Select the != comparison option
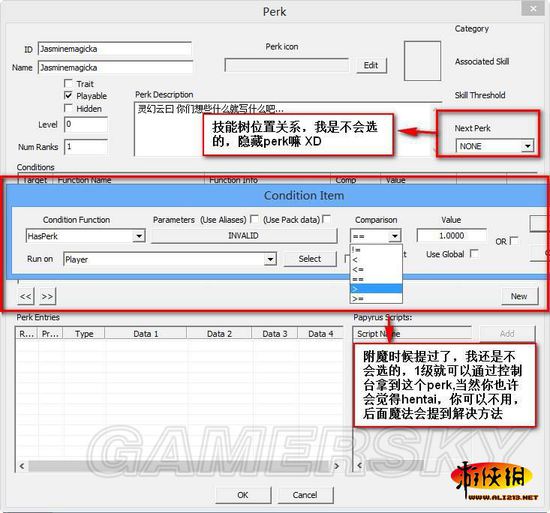Viewport: 550px width, 513px height. [x=376, y=250]
